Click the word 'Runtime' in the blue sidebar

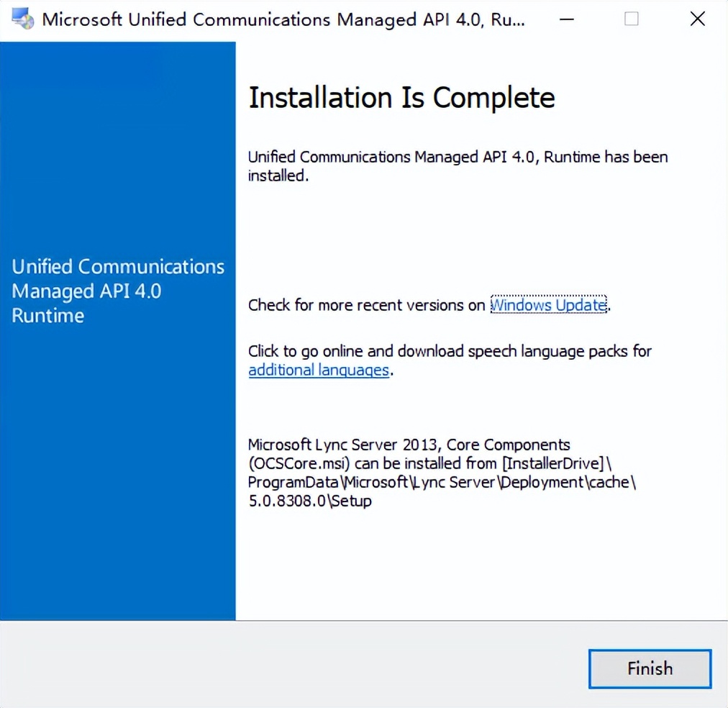pyautogui.click(x=48, y=316)
